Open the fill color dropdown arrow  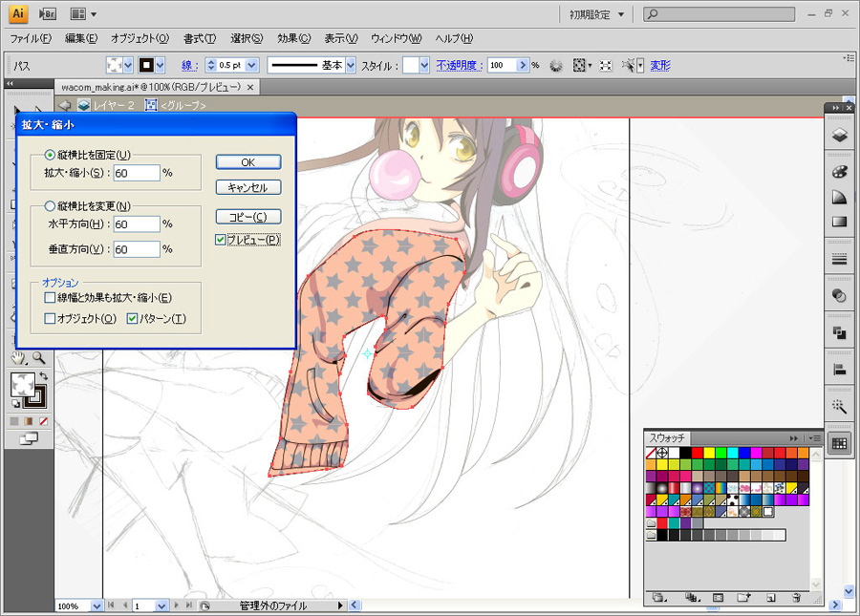pos(128,66)
